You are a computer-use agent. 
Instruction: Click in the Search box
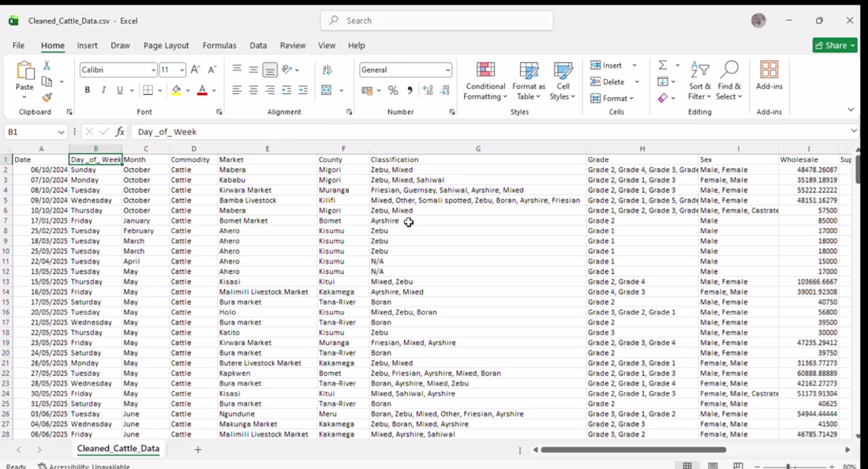pyautogui.click(x=437, y=21)
